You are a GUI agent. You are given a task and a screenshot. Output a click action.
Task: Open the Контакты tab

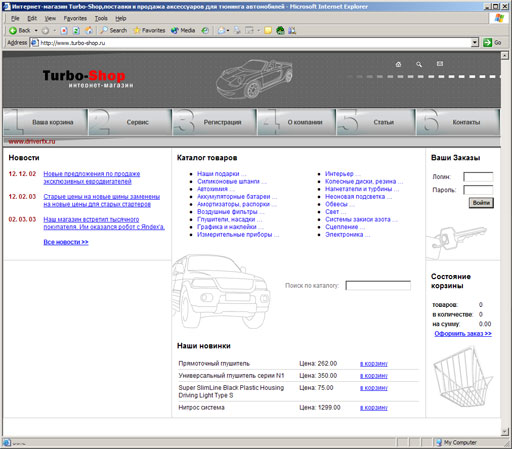click(458, 122)
